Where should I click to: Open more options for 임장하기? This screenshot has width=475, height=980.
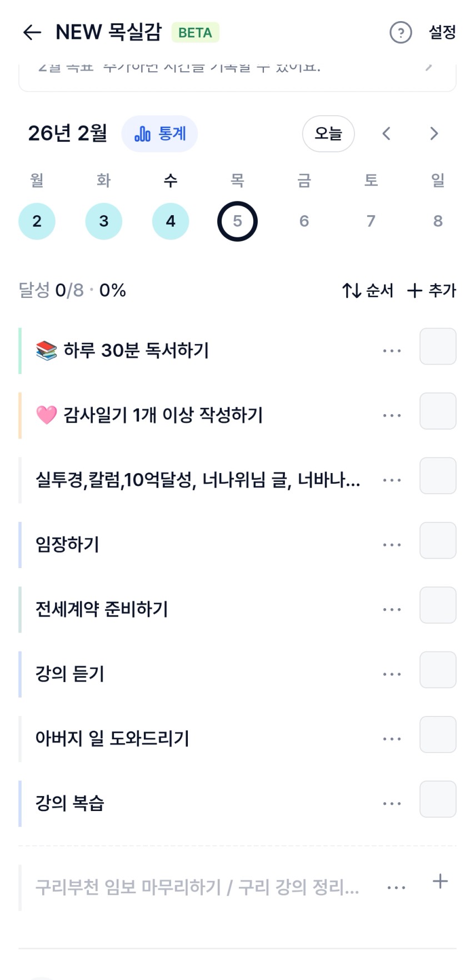[x=392, y=545]
